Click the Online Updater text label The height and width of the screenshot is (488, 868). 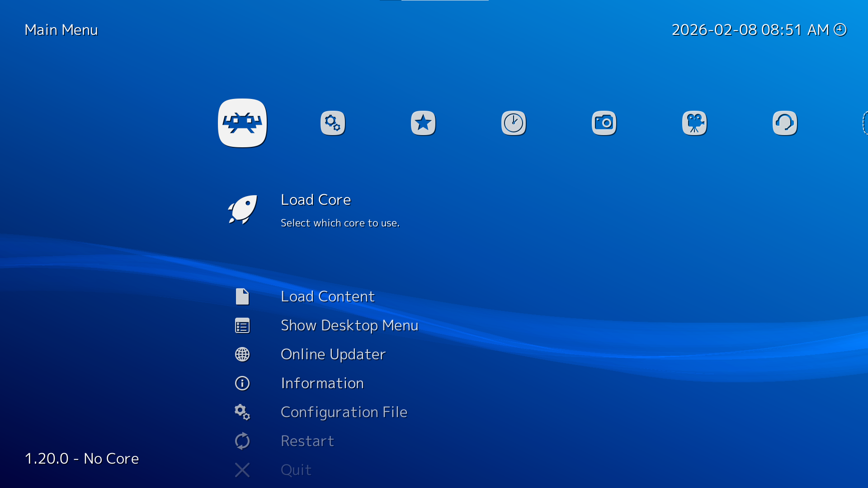(333, 354)
